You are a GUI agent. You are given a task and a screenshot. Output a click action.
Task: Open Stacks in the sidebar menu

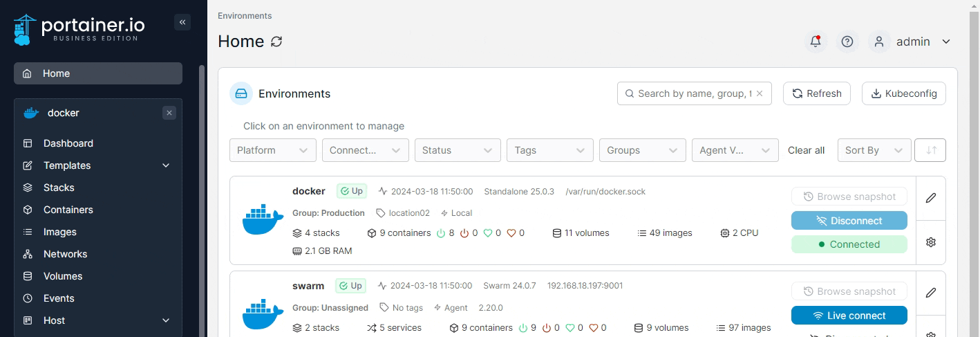click(59, 188)
